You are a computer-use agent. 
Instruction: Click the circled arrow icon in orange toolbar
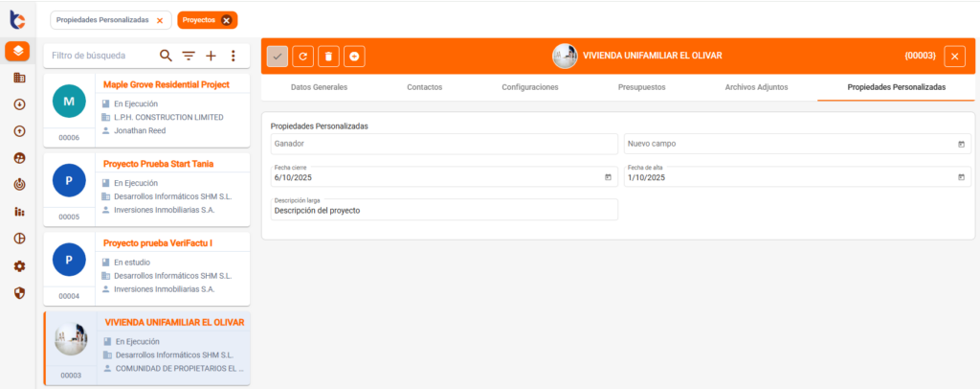click(354, 57)
